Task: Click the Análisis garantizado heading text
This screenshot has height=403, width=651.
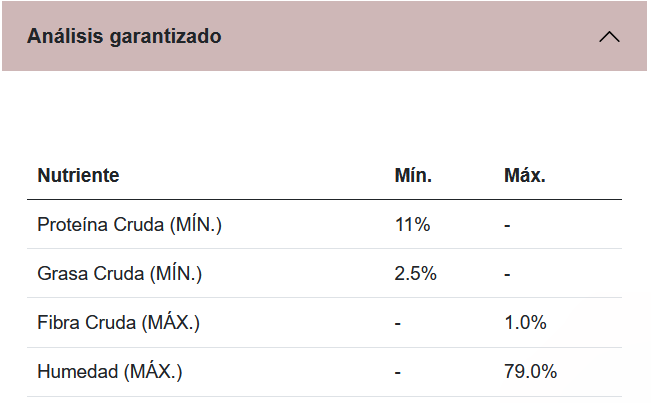Action: click(x=124, y=37)
